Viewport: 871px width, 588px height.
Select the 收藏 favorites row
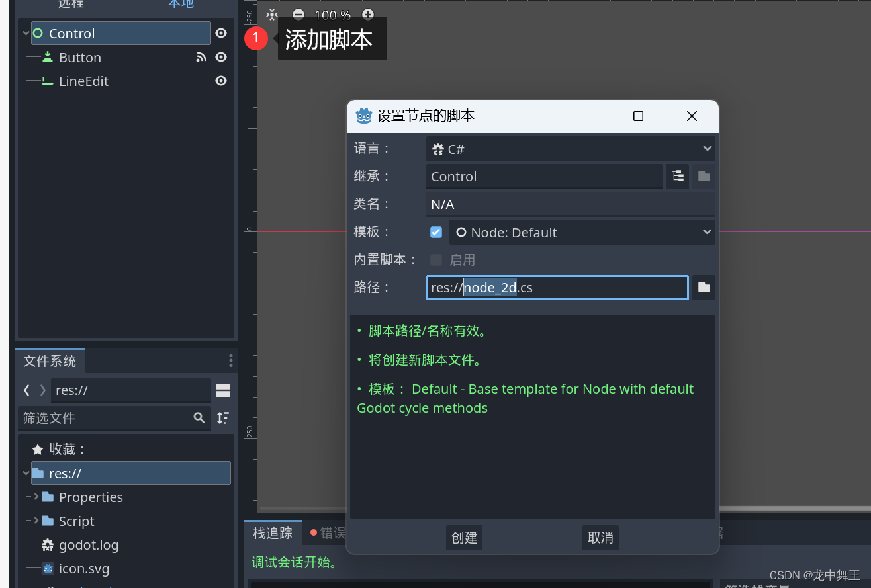click(x=131, y=450)
